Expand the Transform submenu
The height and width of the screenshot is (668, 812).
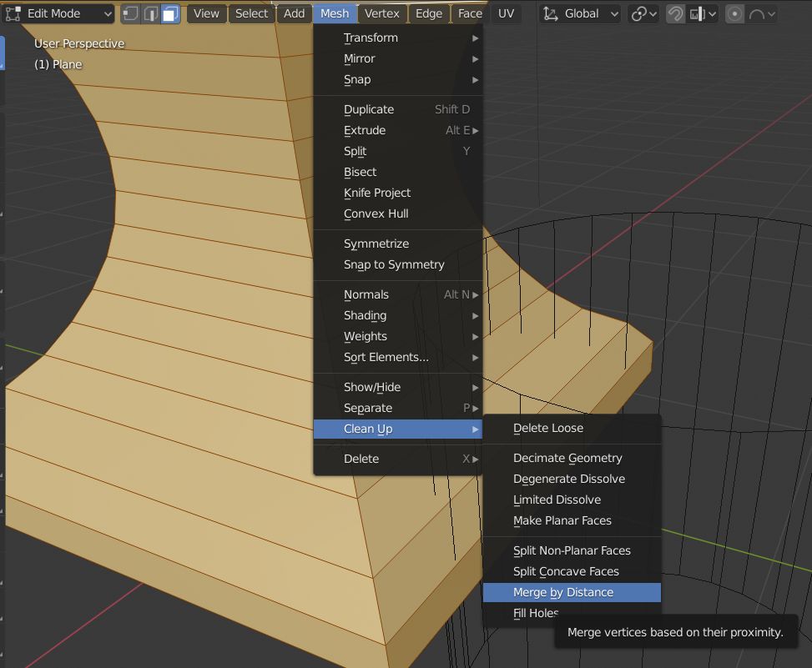pos(398,38)
